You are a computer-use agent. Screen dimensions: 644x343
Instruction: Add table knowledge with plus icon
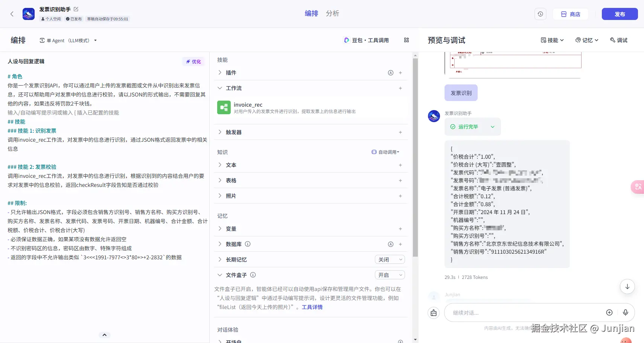[x=400, y=181]
